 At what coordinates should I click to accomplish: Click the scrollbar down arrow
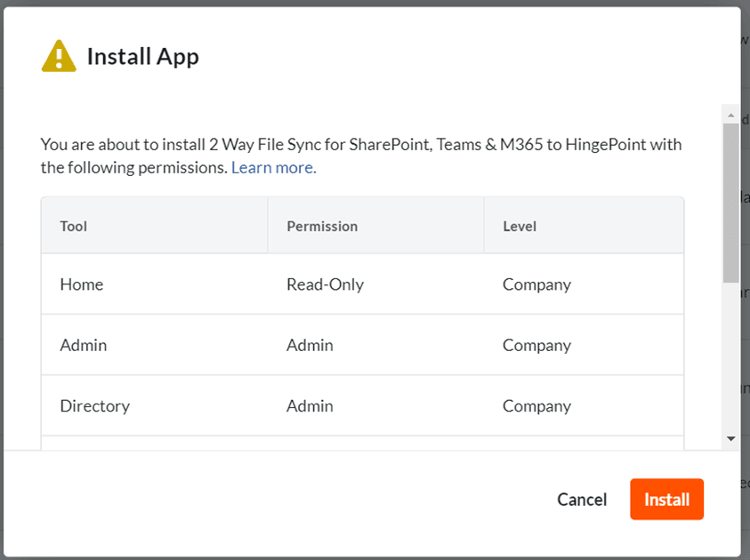(x=731, y=438)
